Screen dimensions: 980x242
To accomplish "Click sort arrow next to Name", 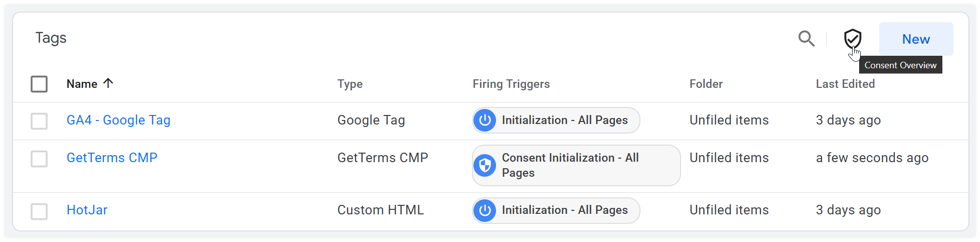I will point(108,83).
